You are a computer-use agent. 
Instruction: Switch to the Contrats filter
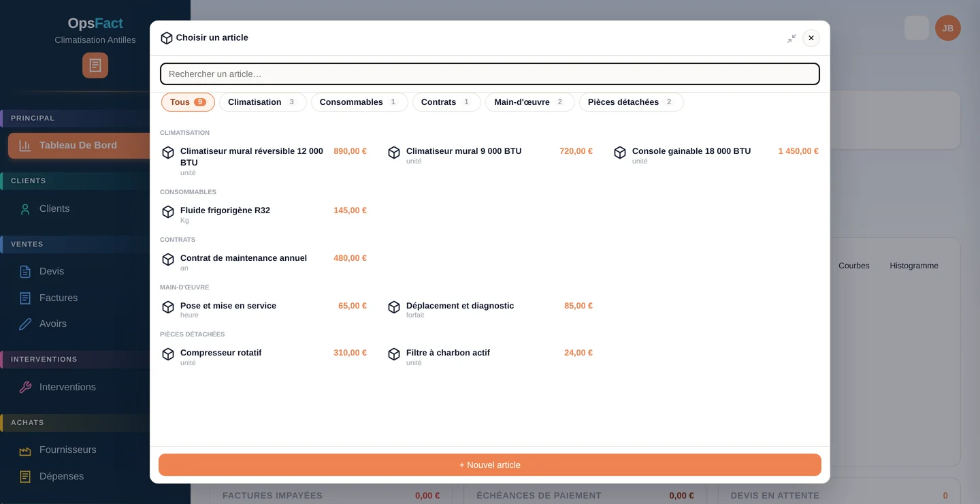(x=446, y=102)
